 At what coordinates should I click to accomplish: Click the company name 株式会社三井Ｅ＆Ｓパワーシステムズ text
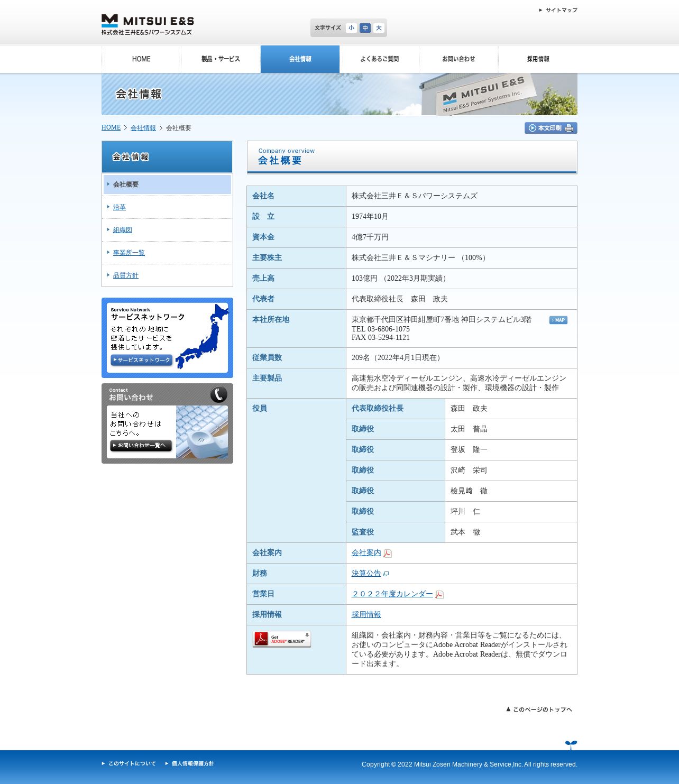point(415,196)
